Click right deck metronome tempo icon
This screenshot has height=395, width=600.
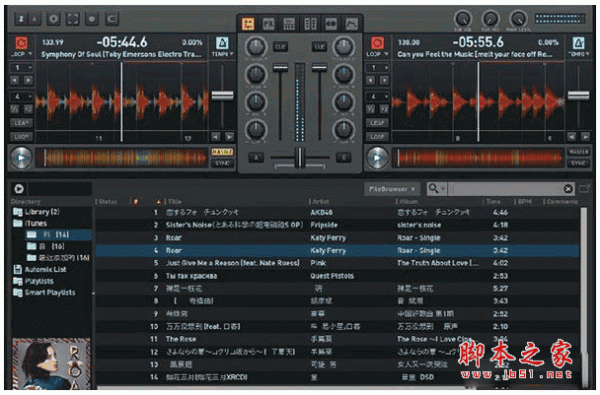(578, 43)
